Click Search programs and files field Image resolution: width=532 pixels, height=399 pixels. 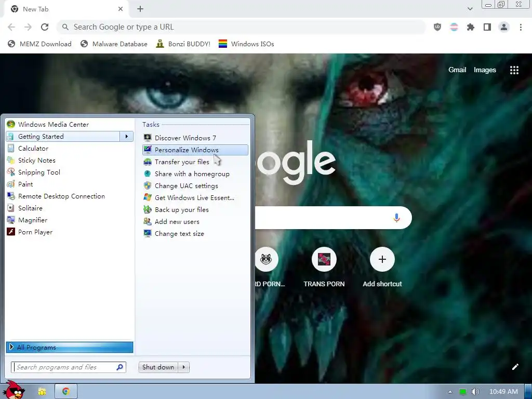69,367
